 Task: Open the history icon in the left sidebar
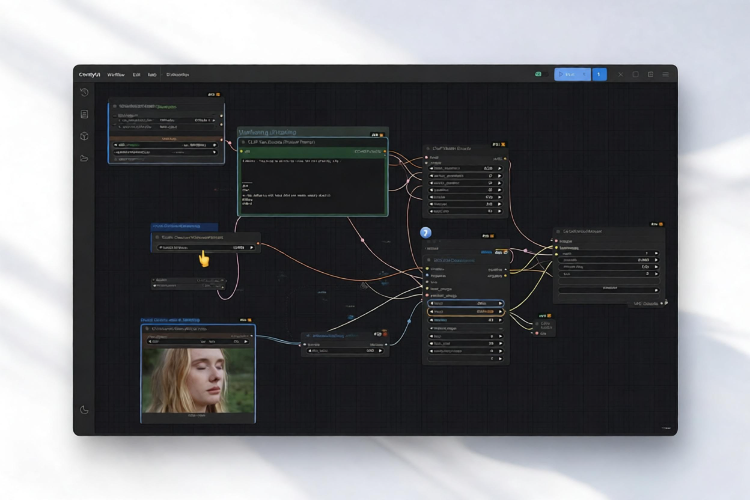pyautogui.click(x=85, y=92)
